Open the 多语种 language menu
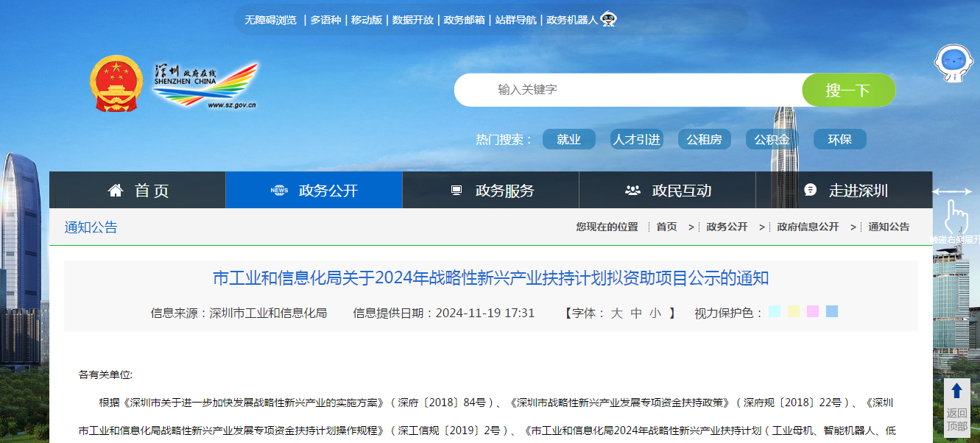980x443 pixels. pos(326,20)
